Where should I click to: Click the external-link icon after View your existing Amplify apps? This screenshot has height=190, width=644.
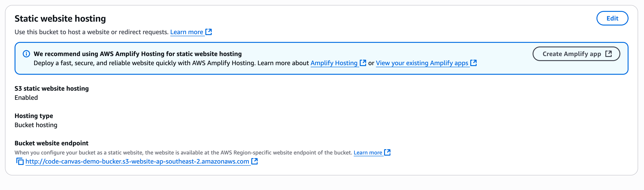point(473,63)
